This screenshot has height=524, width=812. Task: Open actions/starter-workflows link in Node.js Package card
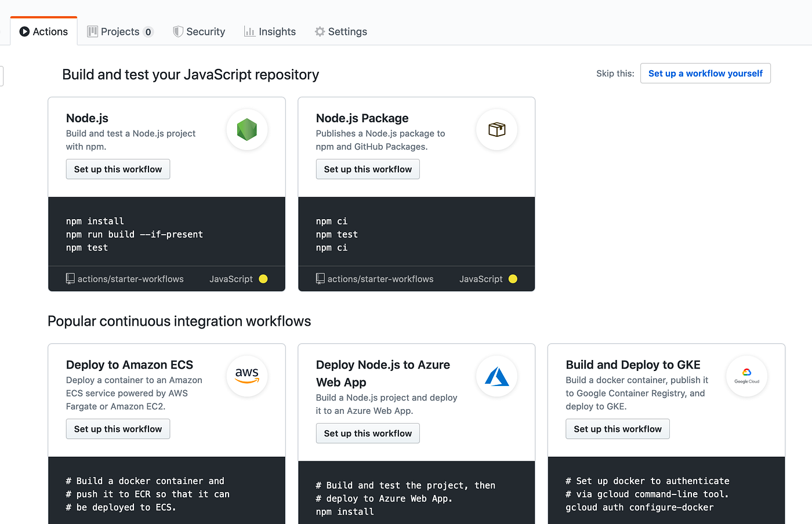(380, 279)
